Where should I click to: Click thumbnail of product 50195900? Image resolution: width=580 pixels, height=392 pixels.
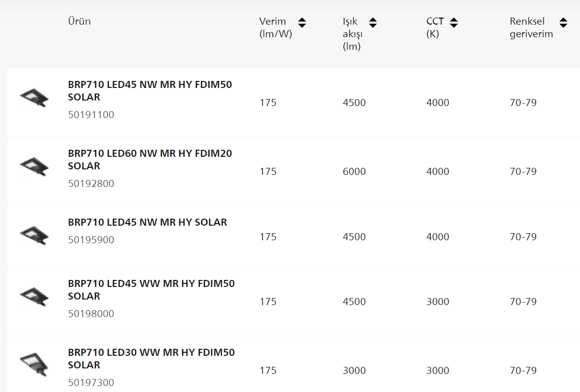[34, 235]
